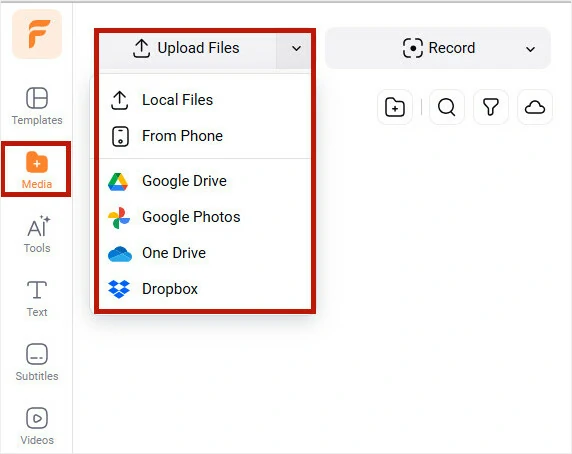Open the Templates panel
Image resolution: width=572 pixels, height=454 pixels.
[37, 106]
